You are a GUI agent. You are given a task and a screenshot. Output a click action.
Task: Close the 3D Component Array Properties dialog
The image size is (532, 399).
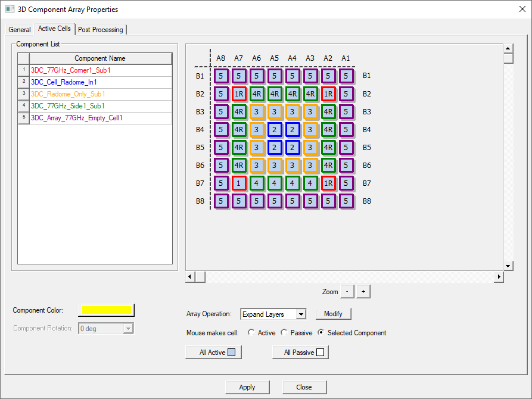(522, 9)
